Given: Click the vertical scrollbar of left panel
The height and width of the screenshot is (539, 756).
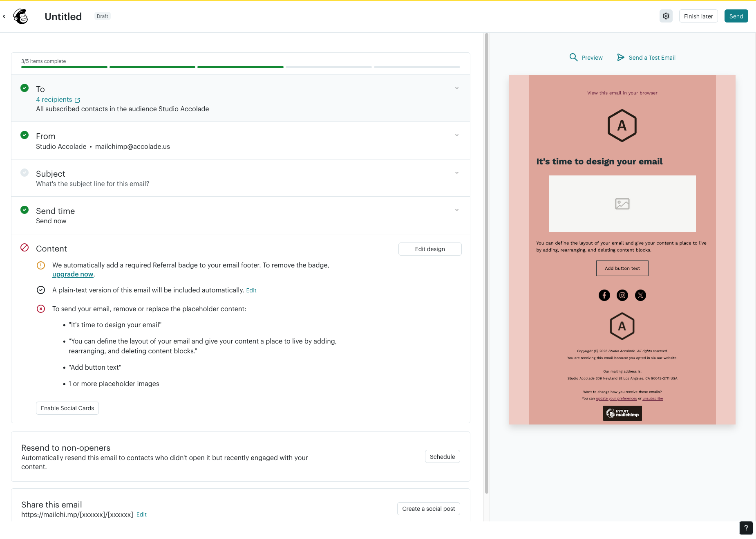Looking at the screenshot, I should (486, 262).
